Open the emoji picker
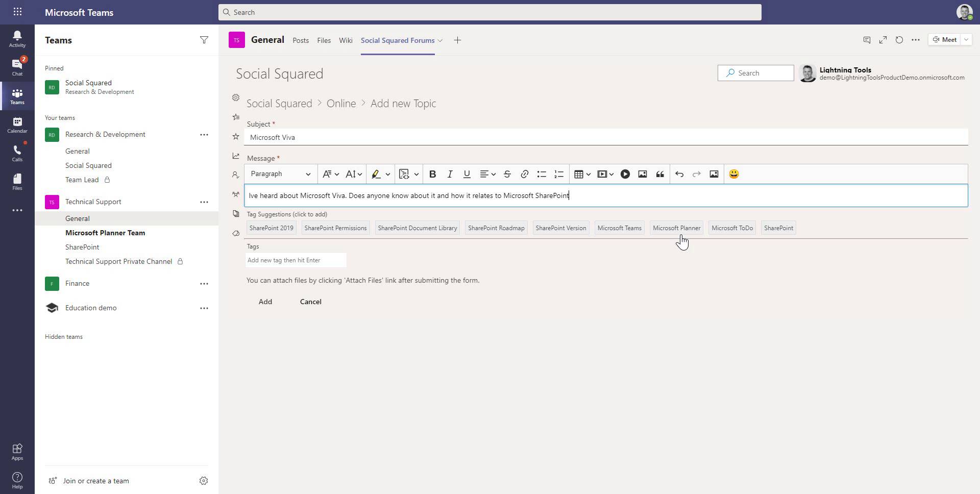Image resolution: width=980 pixels, height=494 pixels. point(733,174)
